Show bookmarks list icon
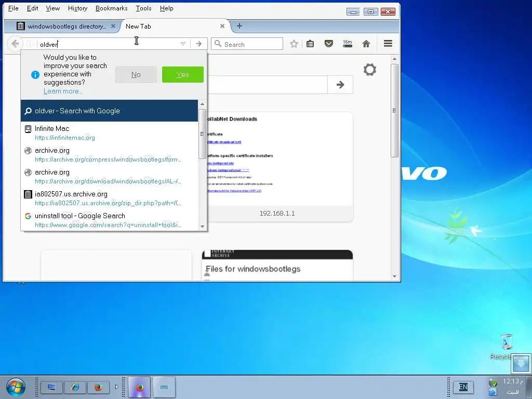 tap(310, 44)
